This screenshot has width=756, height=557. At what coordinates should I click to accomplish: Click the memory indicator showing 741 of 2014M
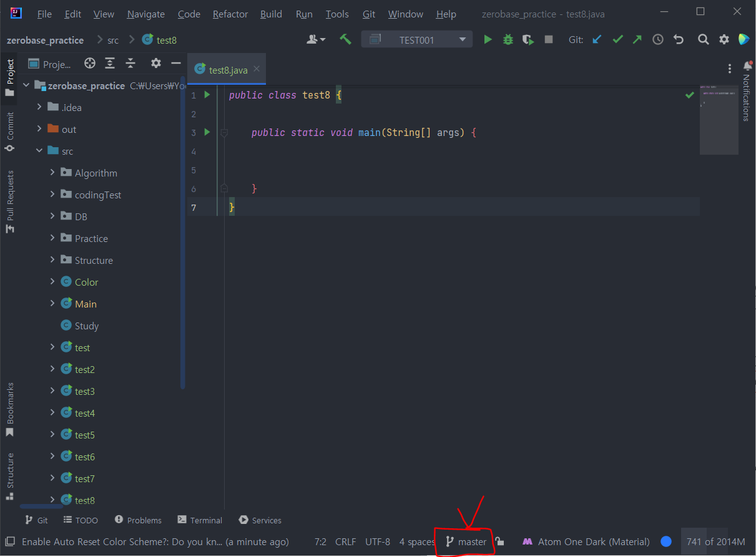pyautogui.click(x=715, y=541)
